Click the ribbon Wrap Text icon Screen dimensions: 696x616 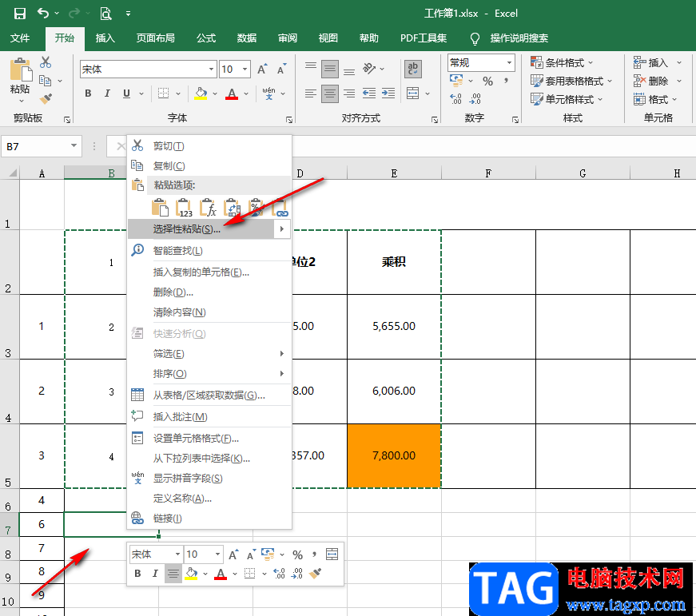pyautogui.click(x=413, y=69)
